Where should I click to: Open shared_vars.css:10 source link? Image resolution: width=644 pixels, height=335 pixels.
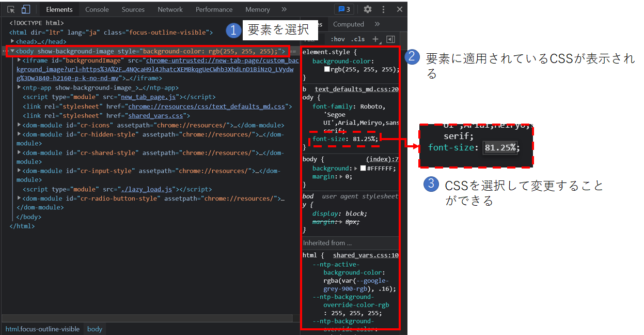click(366, 255)
